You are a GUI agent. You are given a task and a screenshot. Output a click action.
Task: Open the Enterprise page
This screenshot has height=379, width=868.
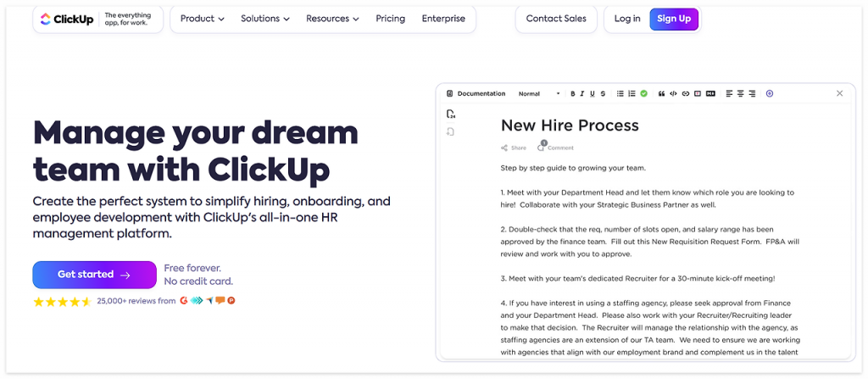pos(443,19)
